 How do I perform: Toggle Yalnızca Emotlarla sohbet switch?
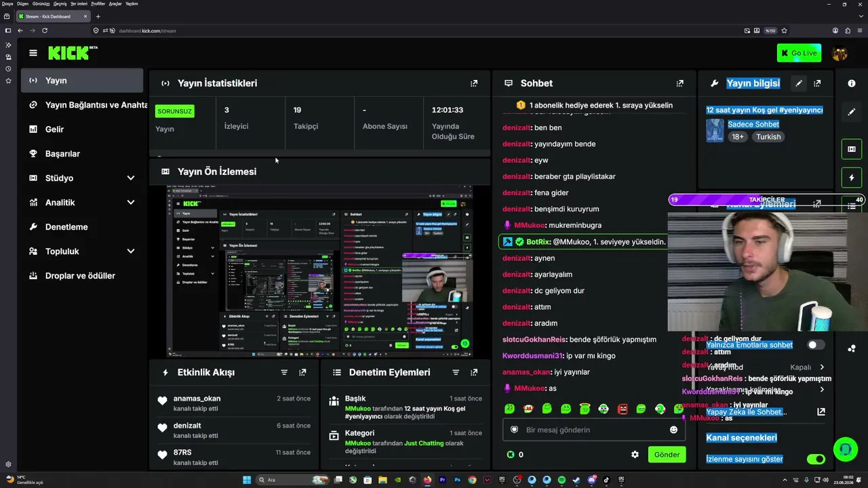[x=816, y=345]
